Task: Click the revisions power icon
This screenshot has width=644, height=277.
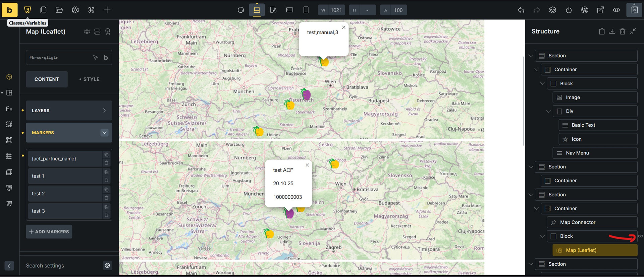Action: pyautogui.click(x=569, y=10)
